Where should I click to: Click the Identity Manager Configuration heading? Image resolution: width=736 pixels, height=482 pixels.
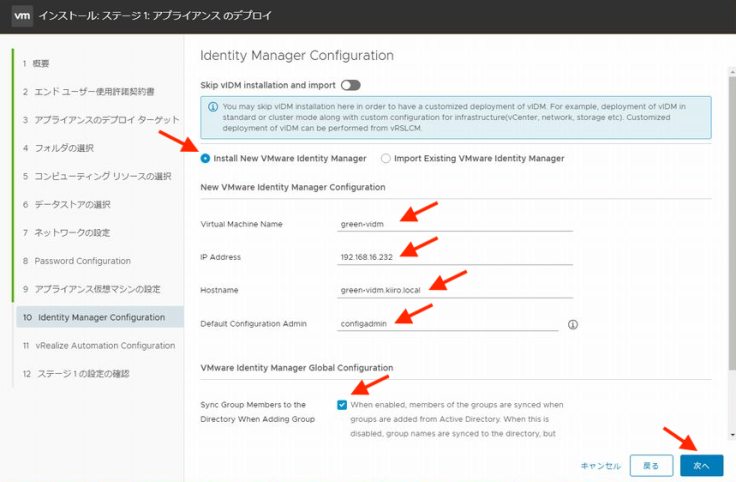pos(297,55)
